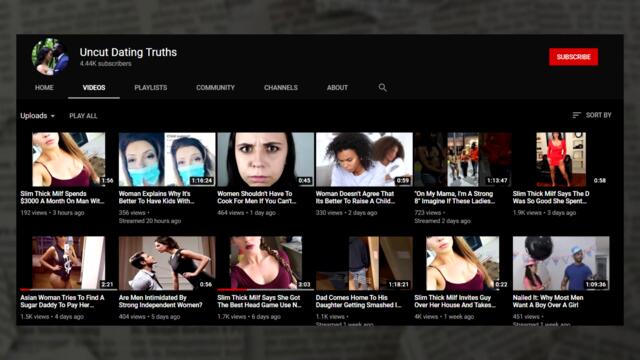Go to the Community tab
This screenshot has width=640, height=360.
[x=215, y=88]
